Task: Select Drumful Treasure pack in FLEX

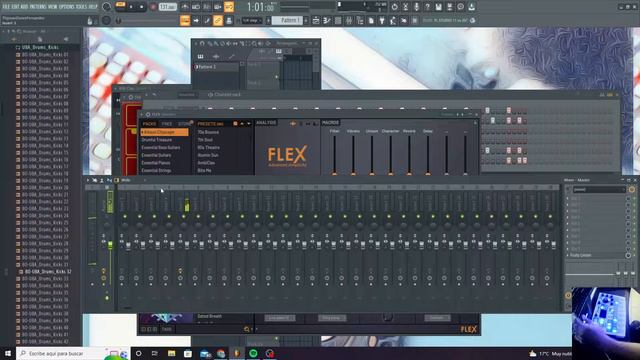Action: coord(156,140)
